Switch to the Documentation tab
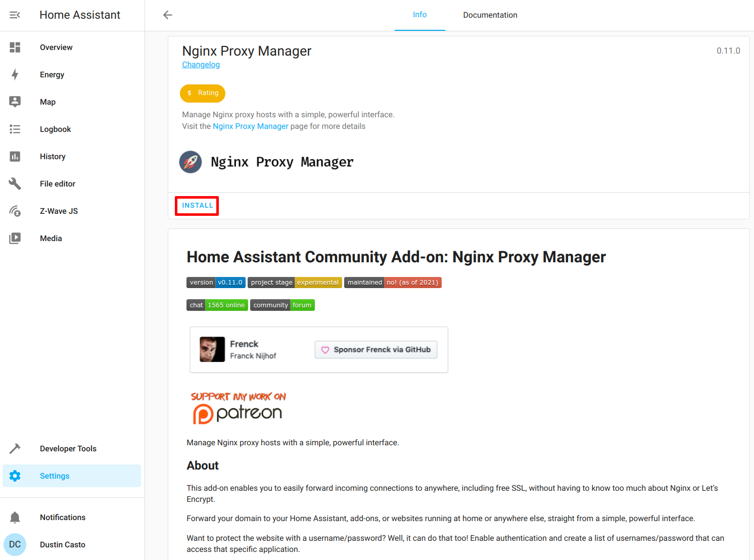 [490, 15]
